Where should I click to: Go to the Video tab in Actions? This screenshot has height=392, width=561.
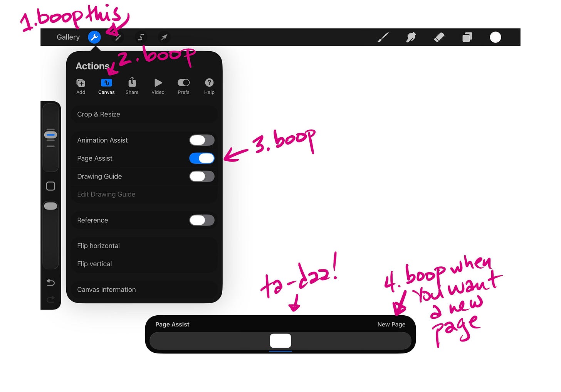coord(158,86)
